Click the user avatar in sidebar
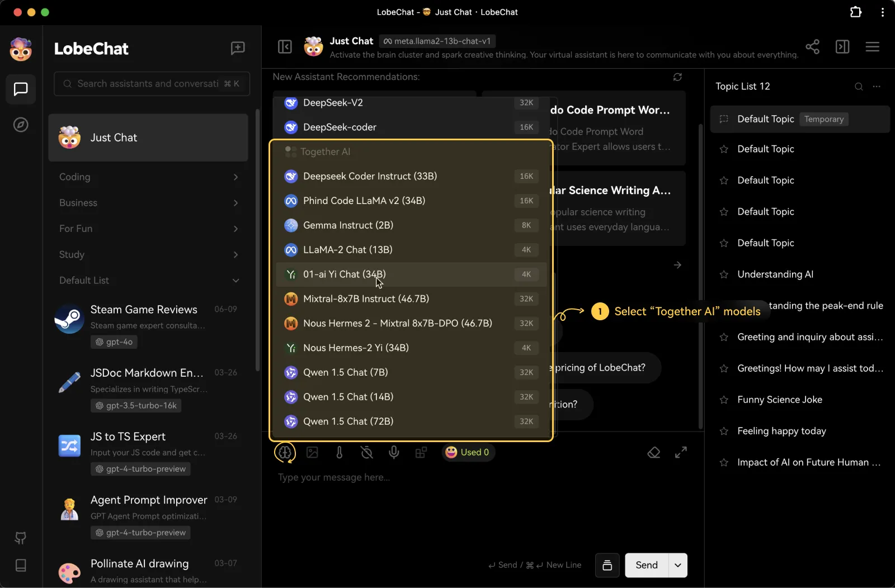The width and height of the screenshot is (895, 588). pos(21,49)
